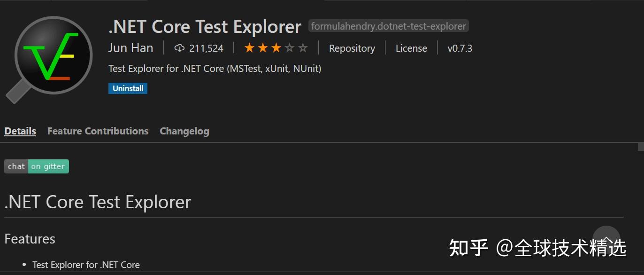Click the scroll-to-top circle button
Image resolution: width=644 pixels, height=275 pixels.
[x=606, y=240]
